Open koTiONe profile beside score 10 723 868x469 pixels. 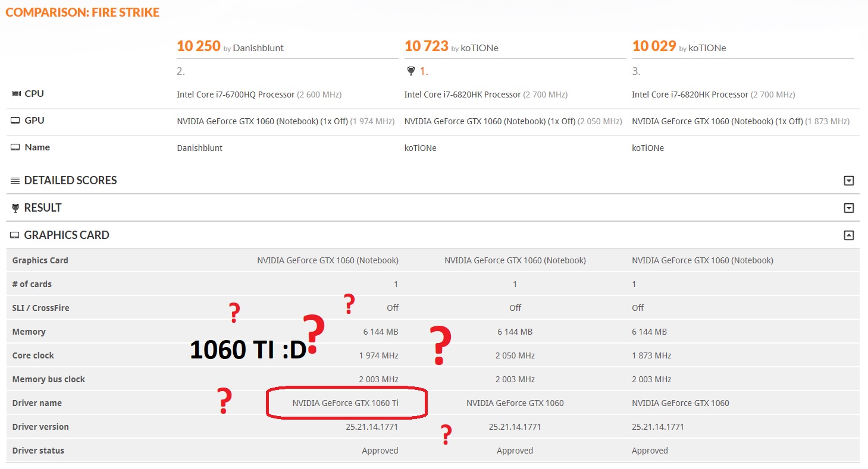pos(480,48)
